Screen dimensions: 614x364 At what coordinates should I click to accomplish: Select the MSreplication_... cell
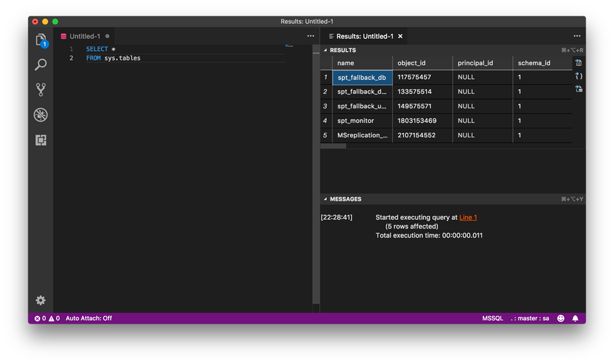(x=363, y=135)
